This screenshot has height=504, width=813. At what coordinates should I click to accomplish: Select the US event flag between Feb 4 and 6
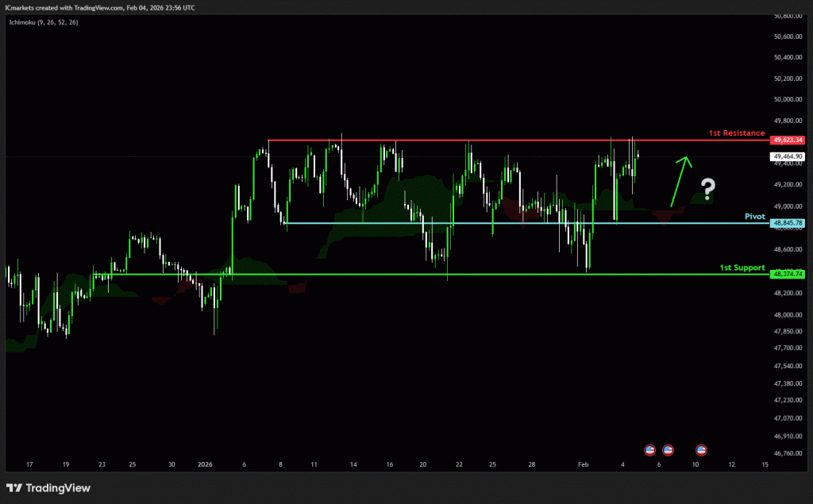(x=649, y=450)
